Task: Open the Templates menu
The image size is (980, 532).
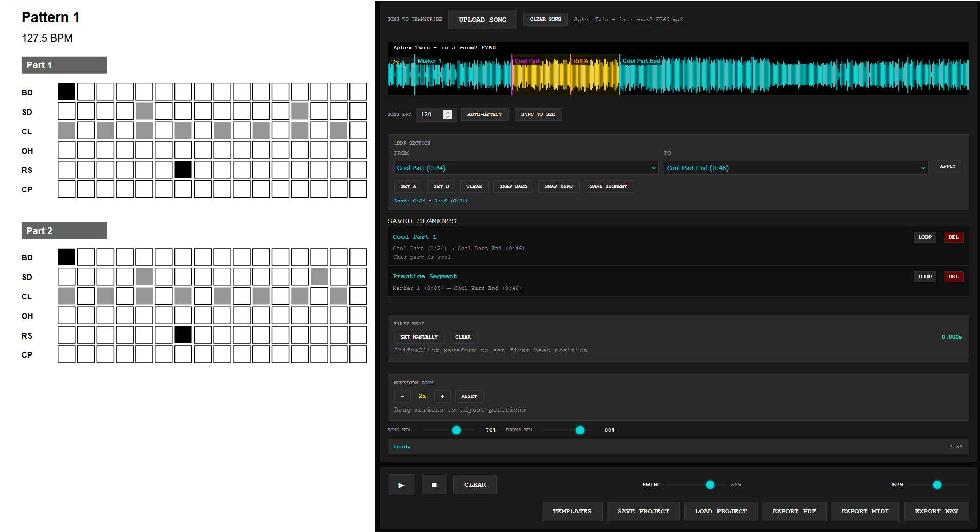Action: tap(572, 511)
